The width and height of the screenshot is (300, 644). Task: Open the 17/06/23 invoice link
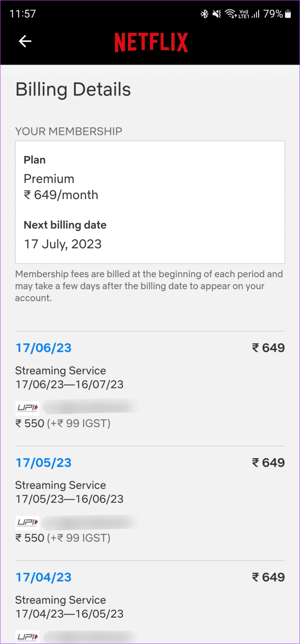[x=44, y=348]
